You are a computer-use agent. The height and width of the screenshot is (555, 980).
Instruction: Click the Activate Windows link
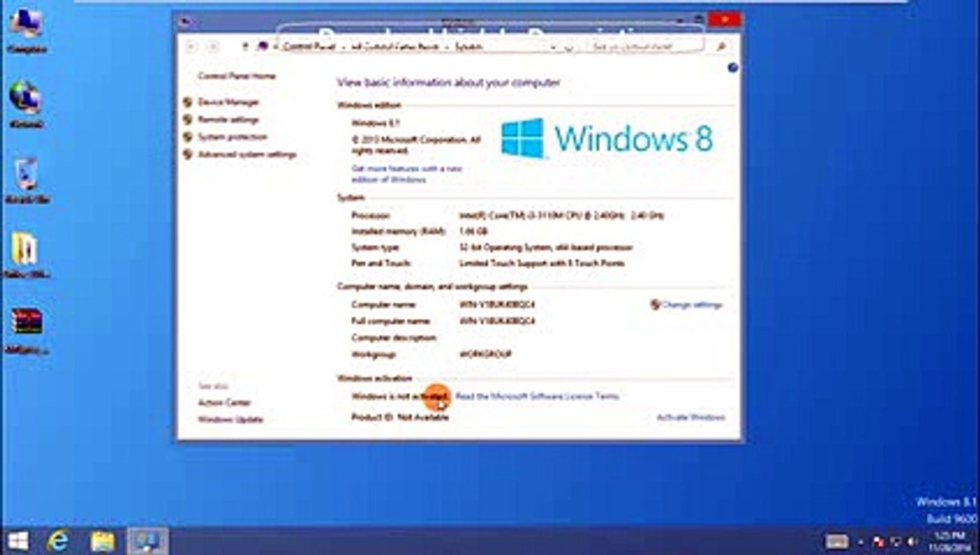tap(690, 417)
